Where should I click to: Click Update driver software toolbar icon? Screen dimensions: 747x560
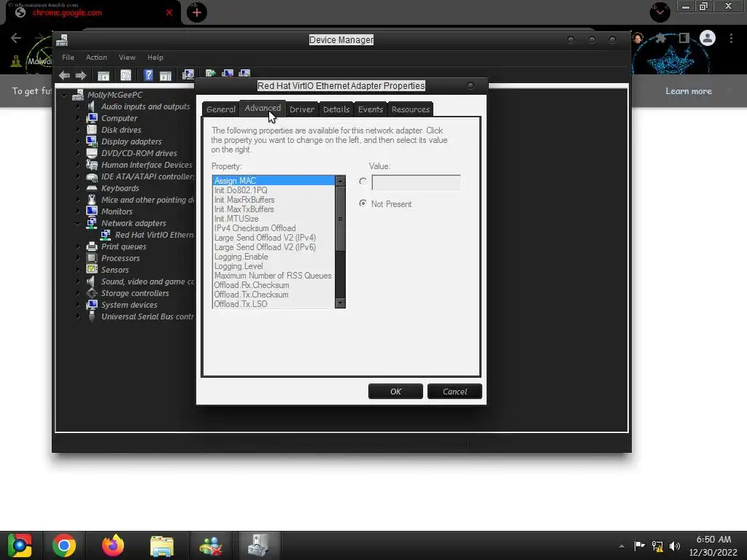pos(211,74)
